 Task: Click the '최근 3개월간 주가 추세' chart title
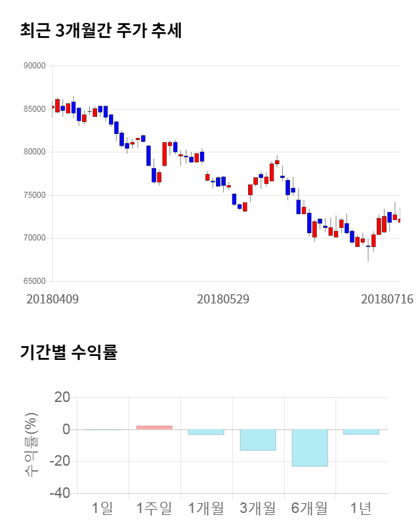[101, 31]
